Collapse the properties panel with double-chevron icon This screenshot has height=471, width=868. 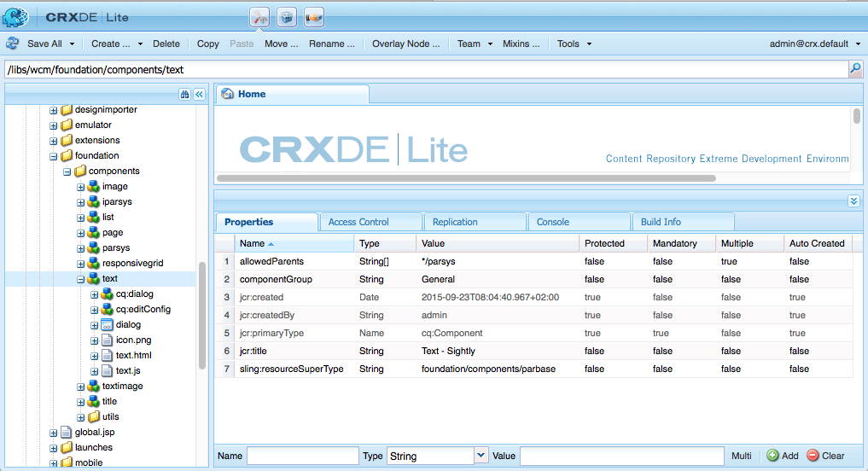(x=853, y=201)
